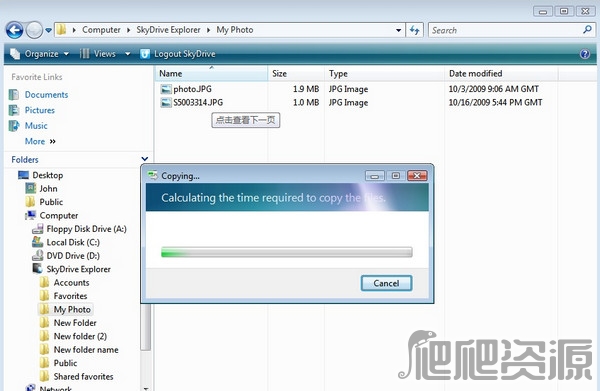This screenshot has height=391, width=600.
Task: Click the Forward navigation arrow button
Action: tap(34, 30)
